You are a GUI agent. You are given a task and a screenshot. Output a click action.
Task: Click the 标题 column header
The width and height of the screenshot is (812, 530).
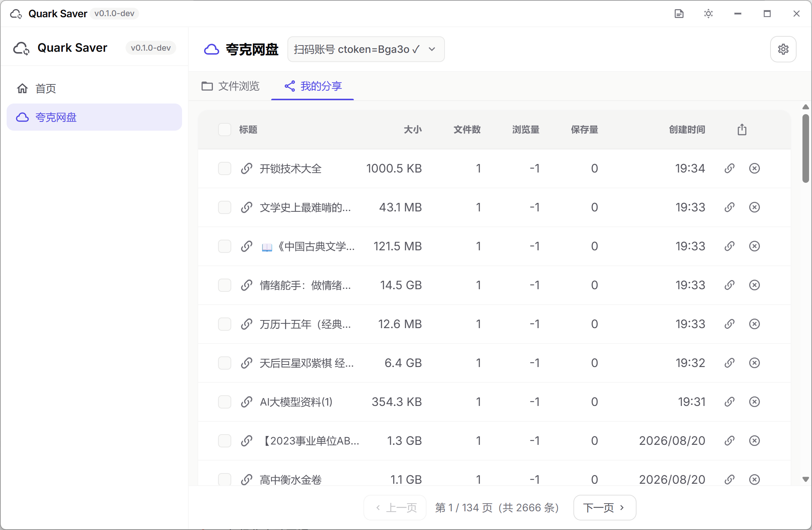coord(248,130)
